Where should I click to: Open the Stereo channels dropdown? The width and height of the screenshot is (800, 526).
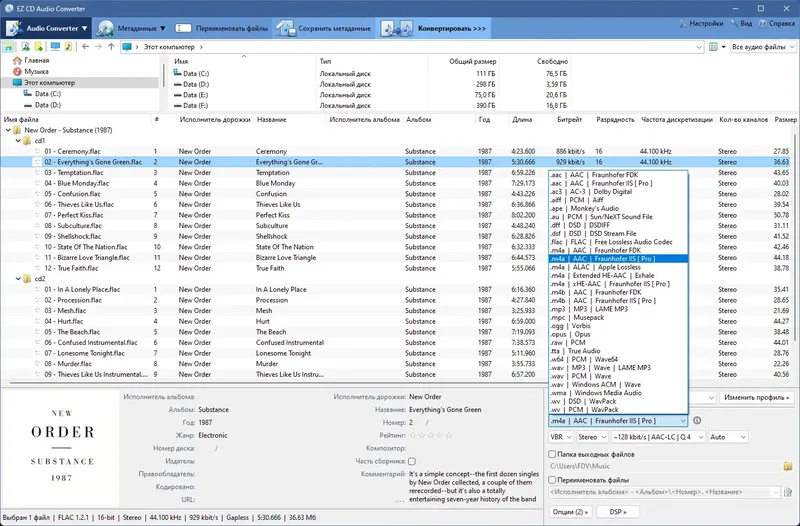point(592,437)
